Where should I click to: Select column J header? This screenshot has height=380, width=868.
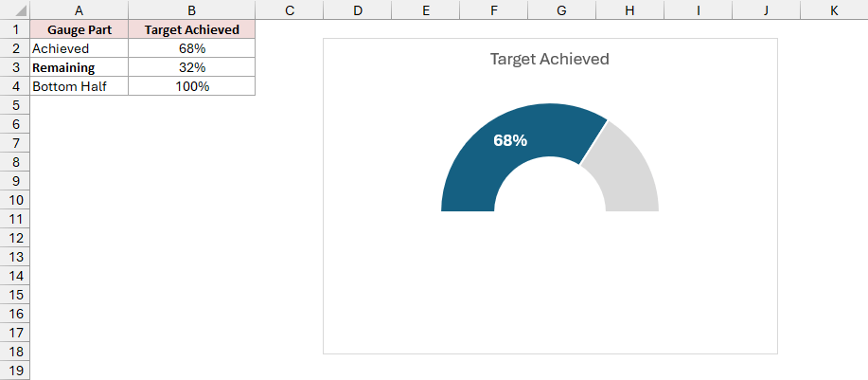(x=766, y=10)
